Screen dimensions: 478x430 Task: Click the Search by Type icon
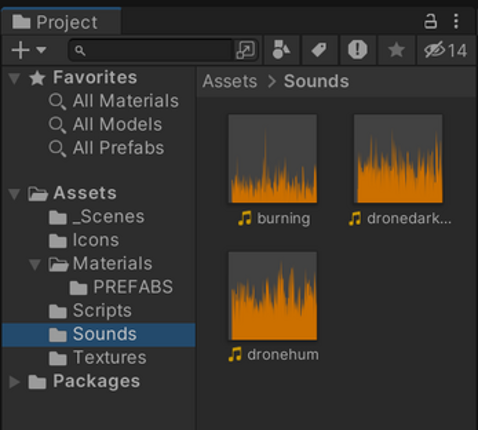(281, 50)
